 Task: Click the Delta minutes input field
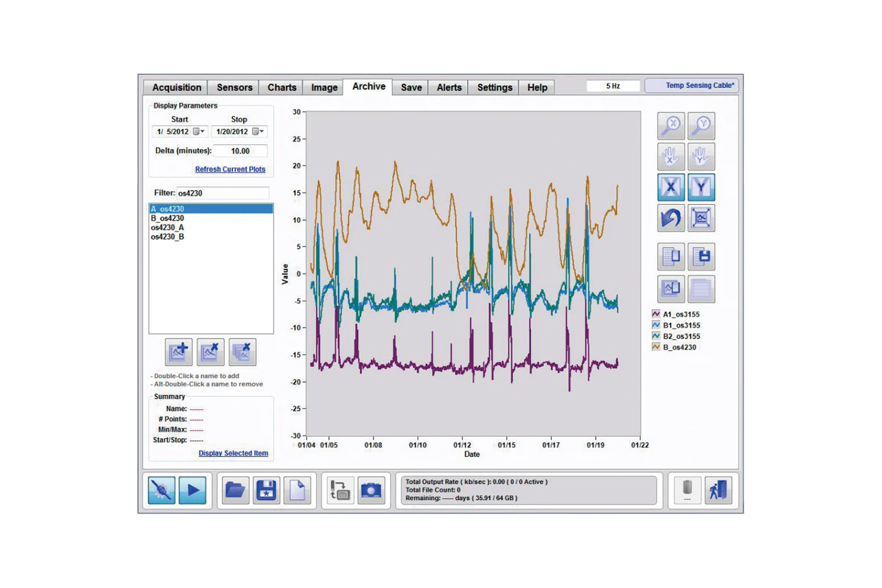click(240, 151)
